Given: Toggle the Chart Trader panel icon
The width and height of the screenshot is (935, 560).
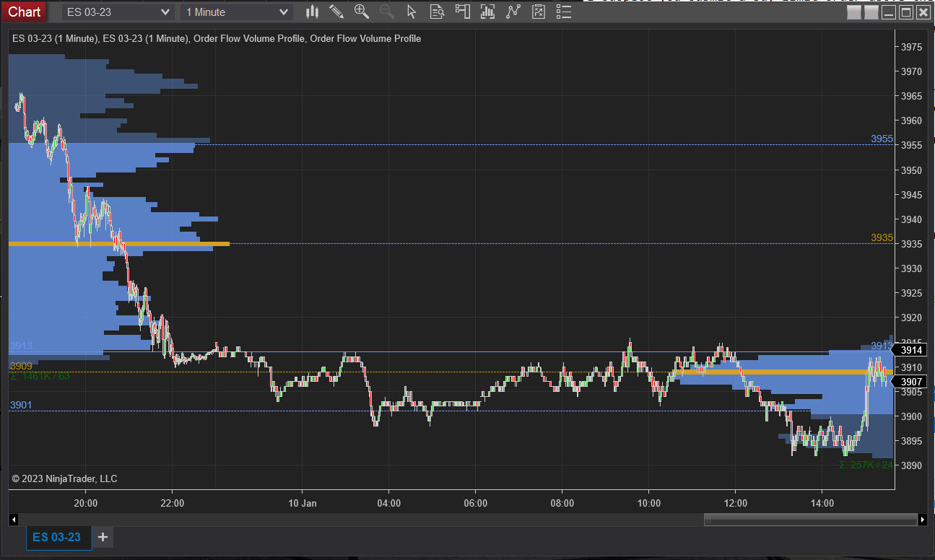Looking at the screenshot, I should 463,12.
